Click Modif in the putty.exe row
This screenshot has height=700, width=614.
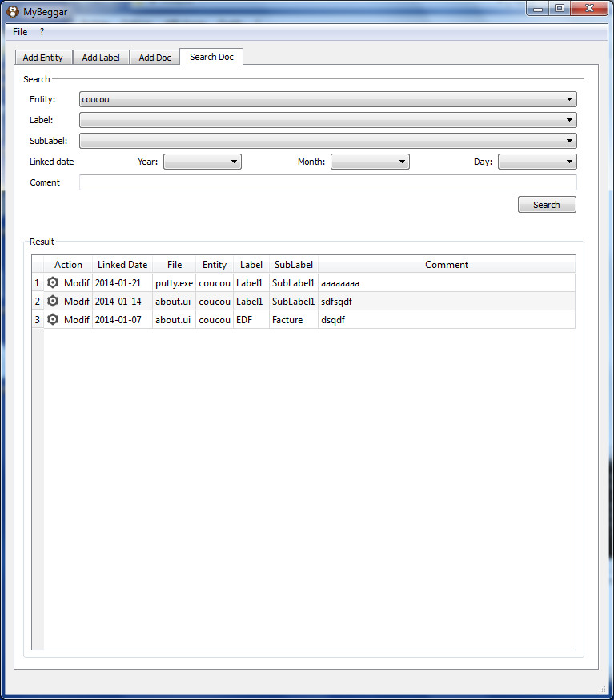(76, 283)
